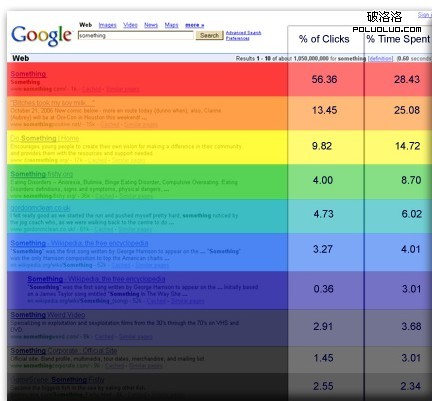This screenshot has width=432, height=401.
Task: Select the 25.08 time spent value
Action: pos(407,110)
